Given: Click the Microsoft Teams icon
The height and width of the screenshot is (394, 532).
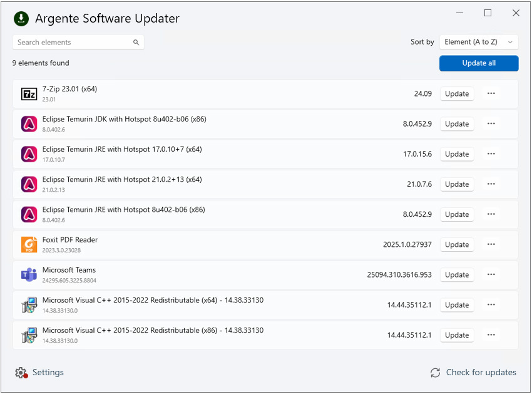Looking at the screenshot, I should 29,275.
